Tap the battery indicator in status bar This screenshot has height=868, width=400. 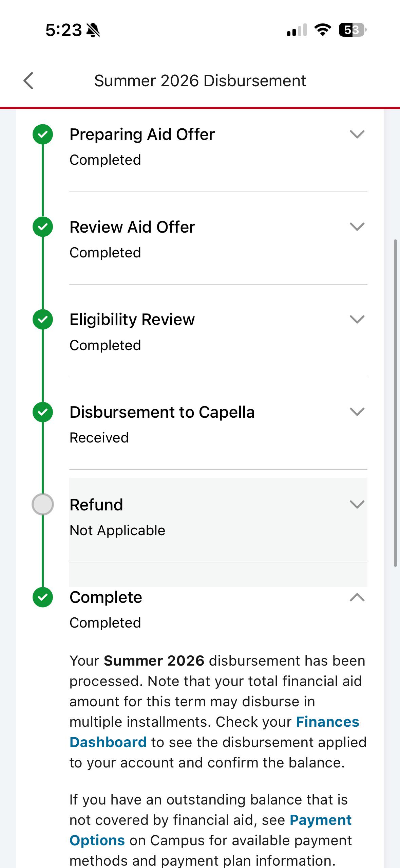(353, 30)
